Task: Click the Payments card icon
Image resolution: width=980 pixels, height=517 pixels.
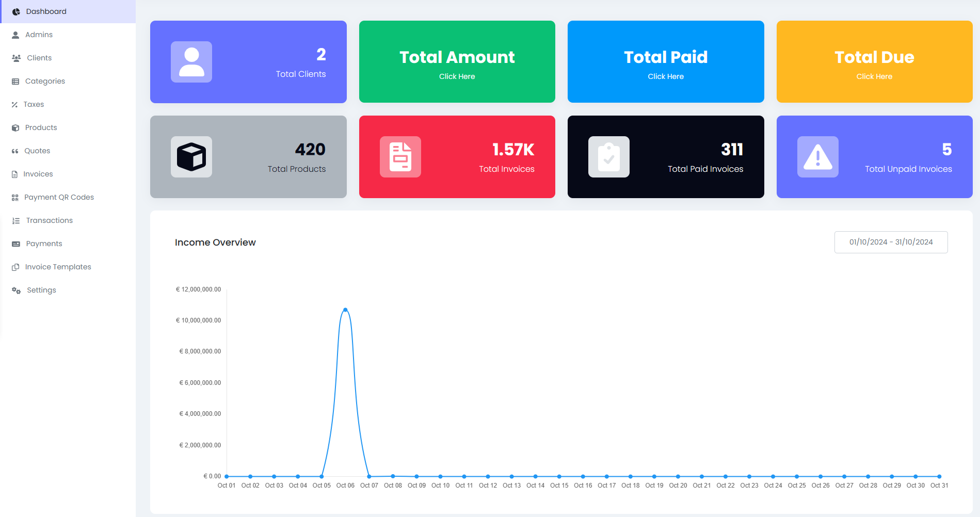Action: (x=16, y=244)
